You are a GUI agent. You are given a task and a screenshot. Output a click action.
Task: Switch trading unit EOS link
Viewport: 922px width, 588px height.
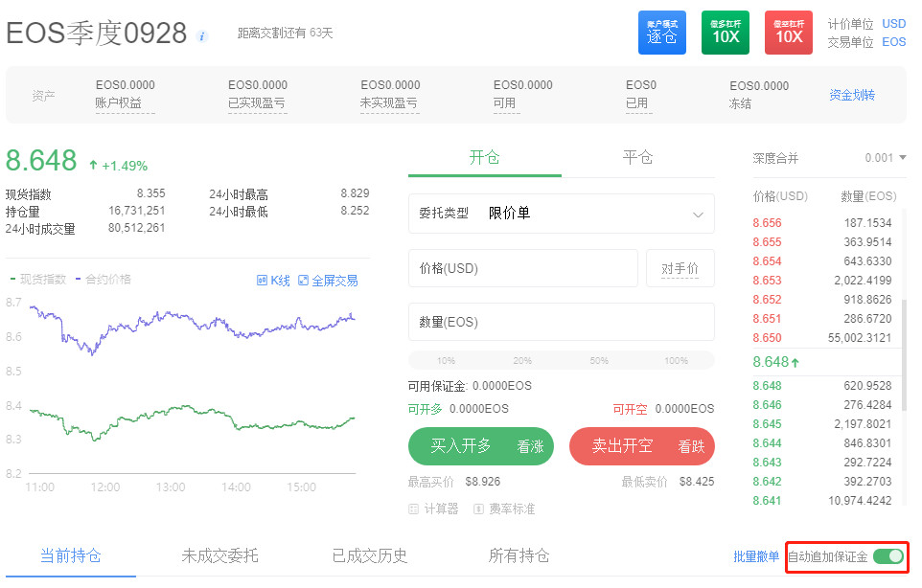click(x=894, y=42)
